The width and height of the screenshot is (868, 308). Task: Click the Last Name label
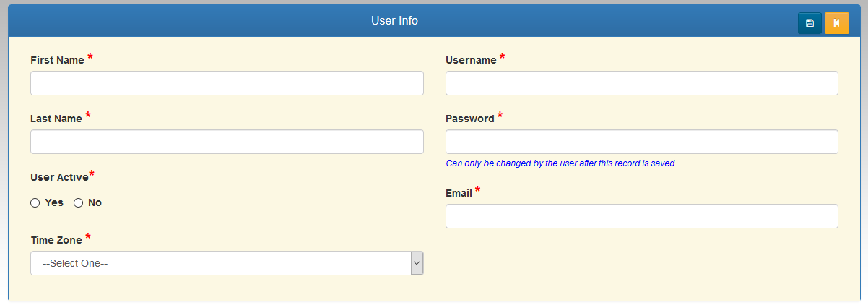[56, 119]
